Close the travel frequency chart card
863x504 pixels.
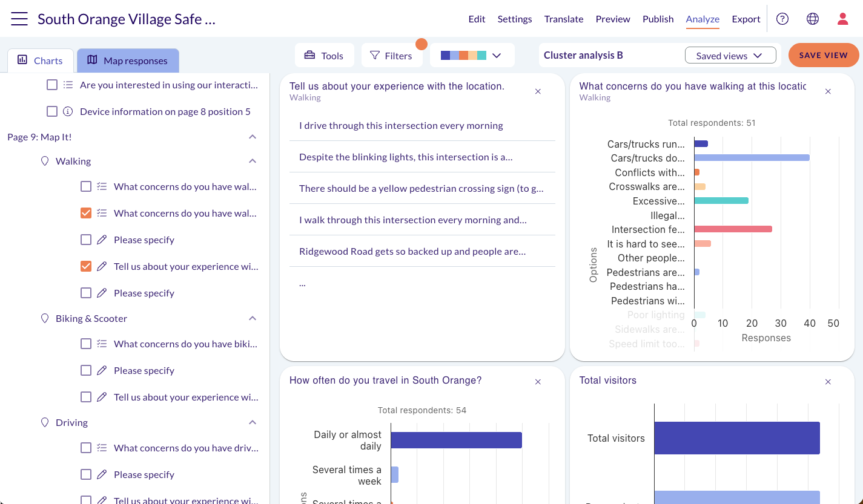click(538, 382)
